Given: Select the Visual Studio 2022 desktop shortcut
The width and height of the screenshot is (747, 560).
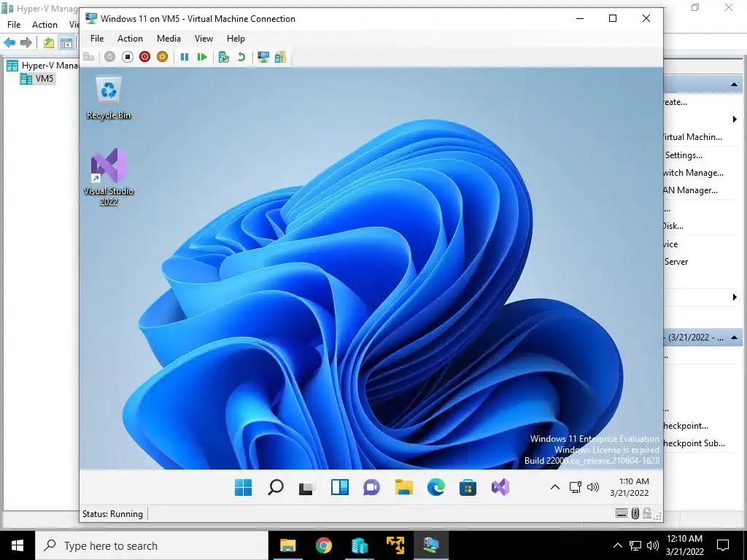Looking at the screenshot, I should 109,176.
